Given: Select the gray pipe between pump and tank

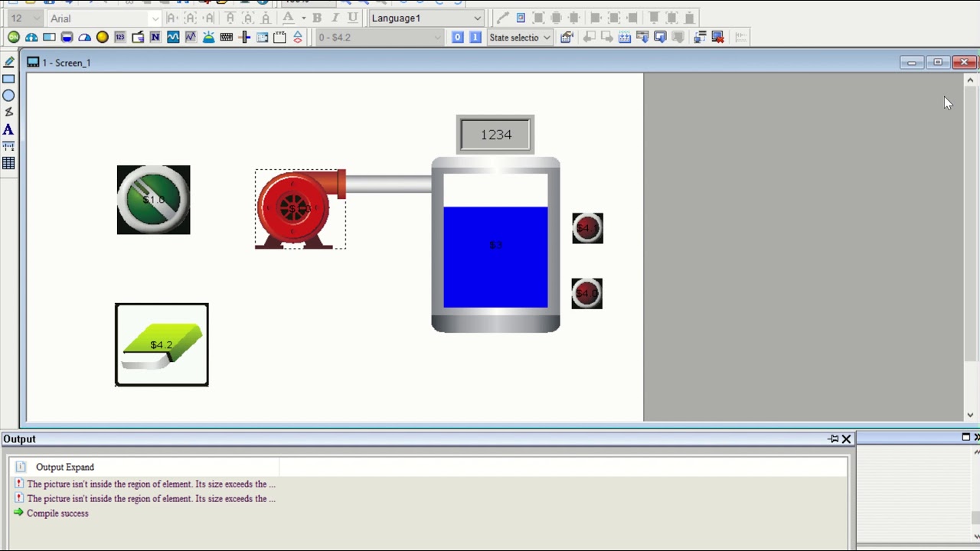Looking at the screenshot, I should (x=389, y=184).
